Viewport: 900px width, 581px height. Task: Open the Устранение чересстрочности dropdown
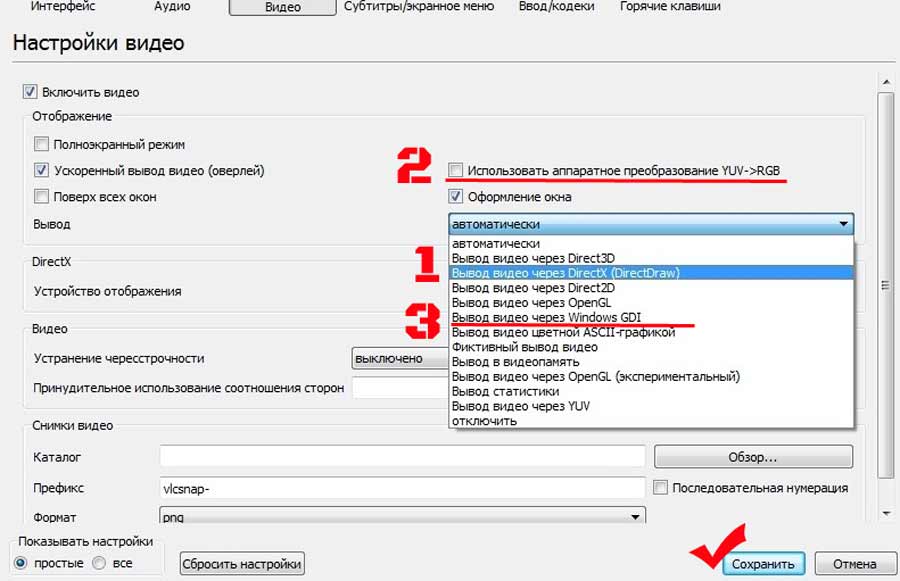400,358
